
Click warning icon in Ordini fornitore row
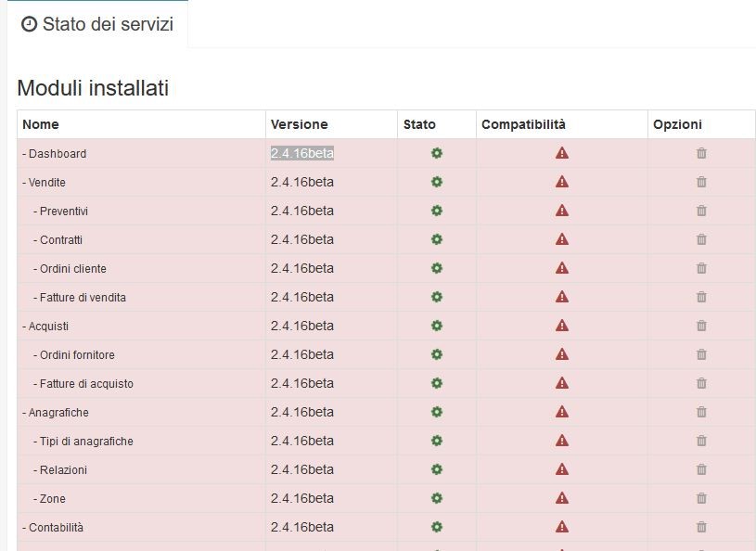[x=562, y=354]
